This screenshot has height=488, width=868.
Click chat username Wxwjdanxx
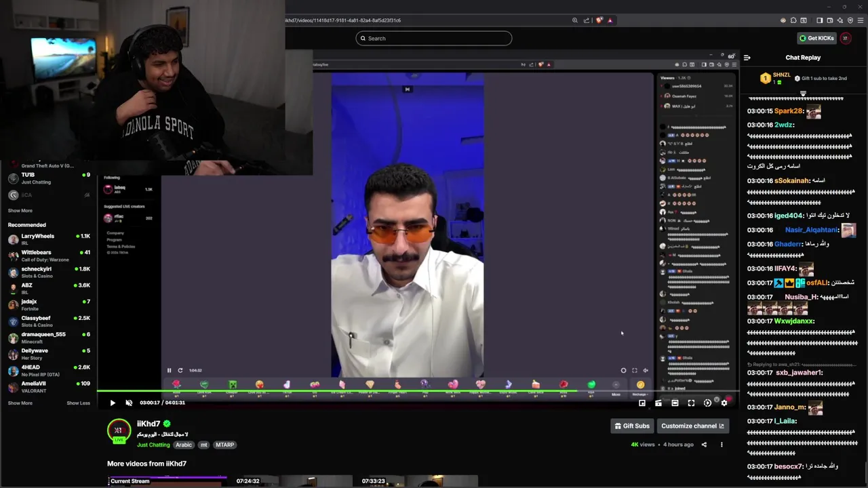point(794,321)
